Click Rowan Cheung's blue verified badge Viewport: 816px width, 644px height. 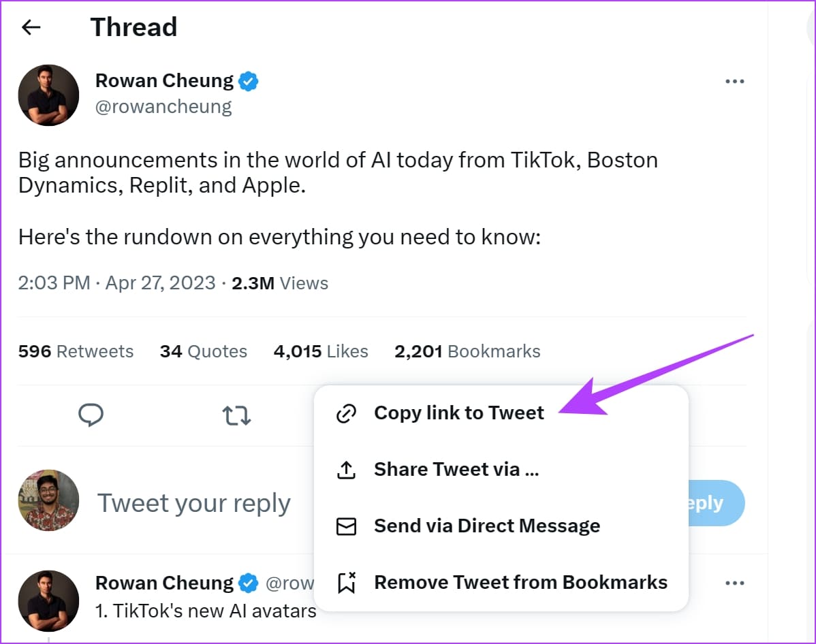(248, 82)
